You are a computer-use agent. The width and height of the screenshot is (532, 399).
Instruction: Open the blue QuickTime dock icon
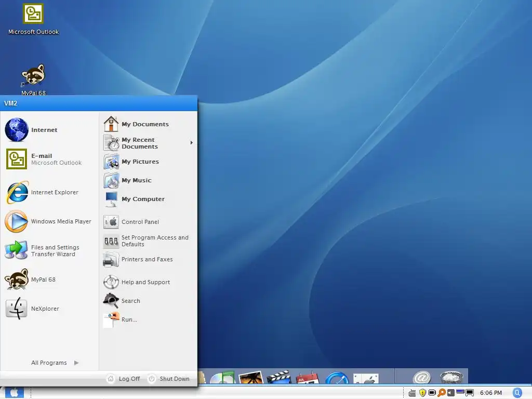pyautogui.click(x=337, y=378)
